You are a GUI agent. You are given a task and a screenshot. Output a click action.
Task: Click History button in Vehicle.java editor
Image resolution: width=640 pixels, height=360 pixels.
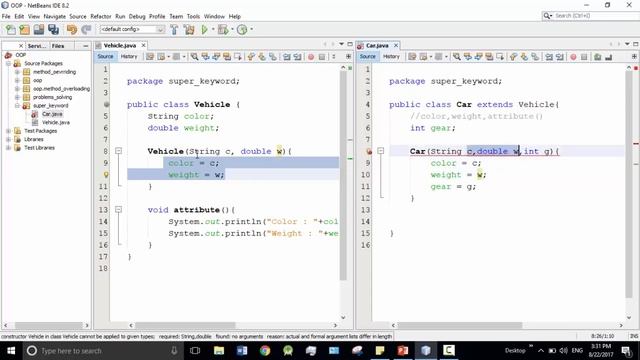pos(129,57)
